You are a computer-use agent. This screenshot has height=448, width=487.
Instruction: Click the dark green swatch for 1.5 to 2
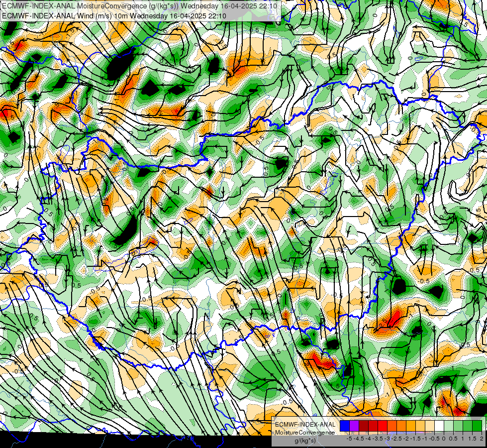click(x=477, y=426)
